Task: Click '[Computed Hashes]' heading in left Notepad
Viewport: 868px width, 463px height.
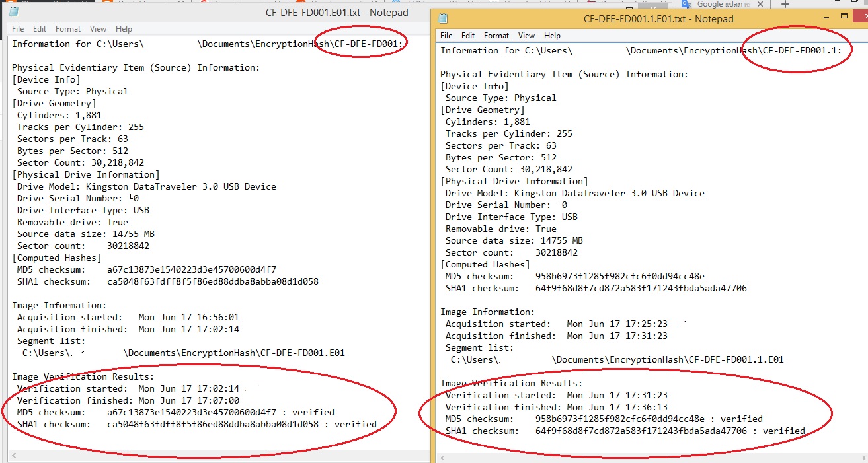Action: [57, 258]
